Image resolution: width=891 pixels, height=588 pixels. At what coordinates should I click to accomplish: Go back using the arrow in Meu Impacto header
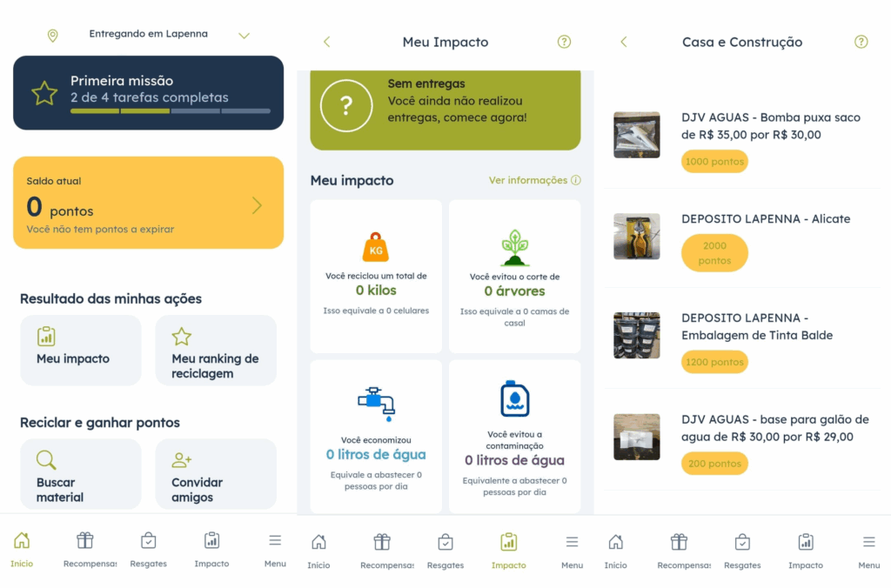[x=327, y=42]
